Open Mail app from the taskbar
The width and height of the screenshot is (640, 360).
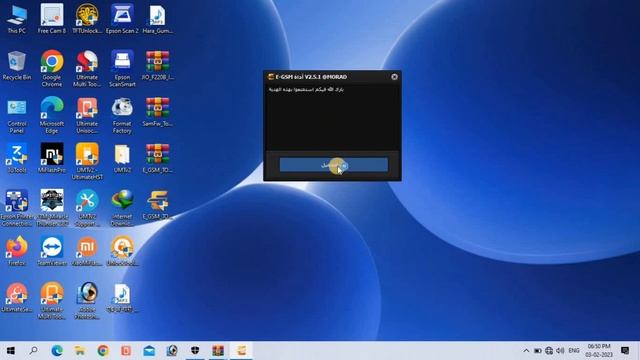[x=149, y=351]
